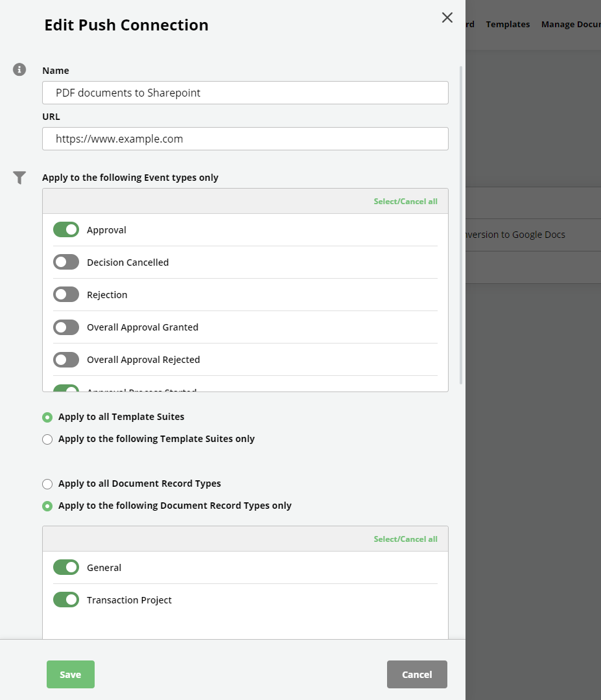Turn on the Rejection event toggle
The image size is (601, 700).
click(x=66, y=295)
